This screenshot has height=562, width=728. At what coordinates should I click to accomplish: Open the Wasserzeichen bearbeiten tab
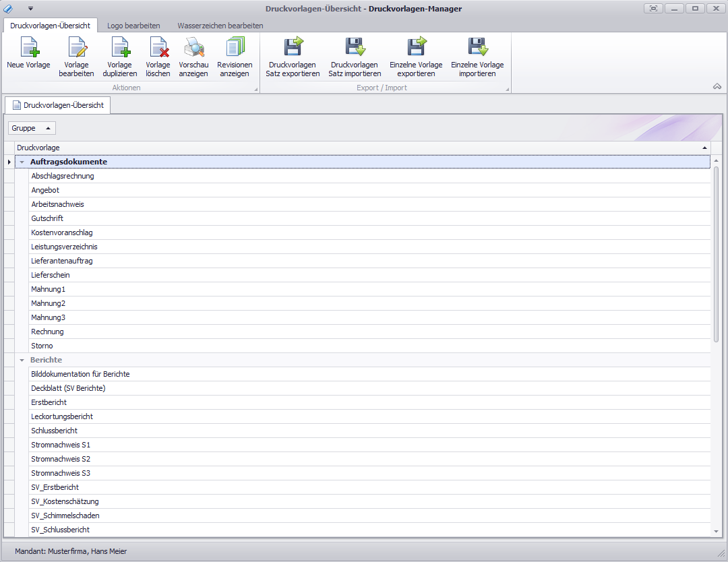click(x=220, y=26)
